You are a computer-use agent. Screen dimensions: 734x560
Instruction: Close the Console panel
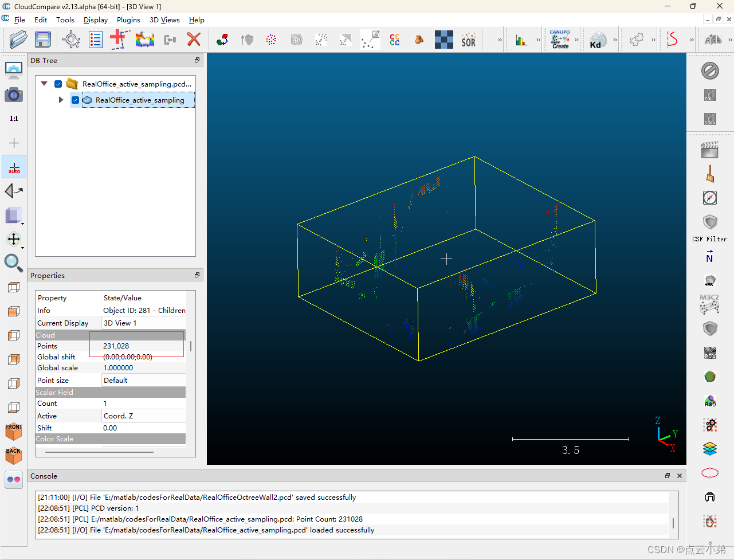point(680,476)
